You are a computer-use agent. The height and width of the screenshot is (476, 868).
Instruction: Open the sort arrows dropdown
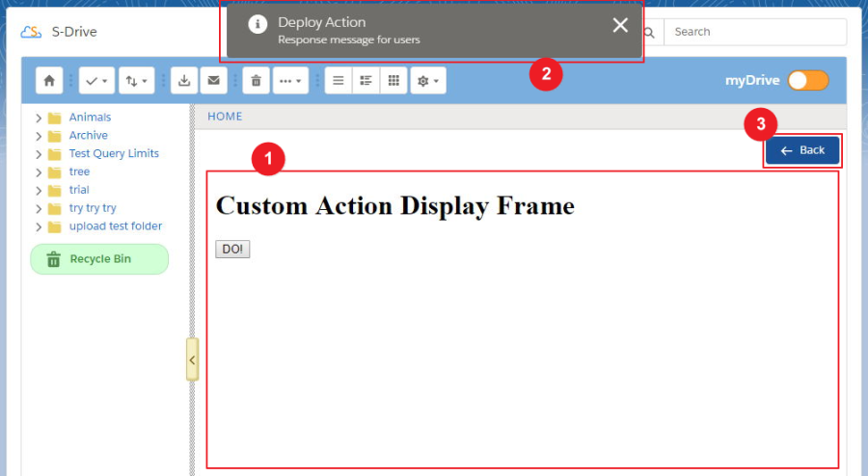pos(136,81)
